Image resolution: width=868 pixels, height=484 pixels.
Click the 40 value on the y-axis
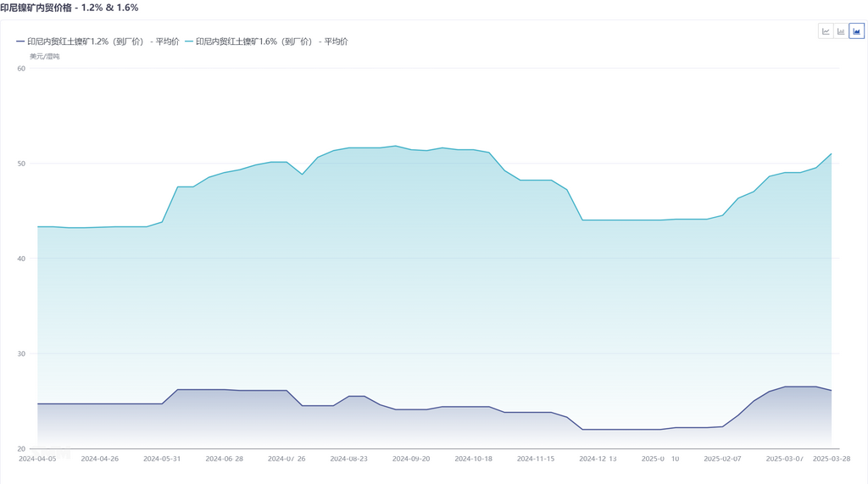click(x=21, y=259)
